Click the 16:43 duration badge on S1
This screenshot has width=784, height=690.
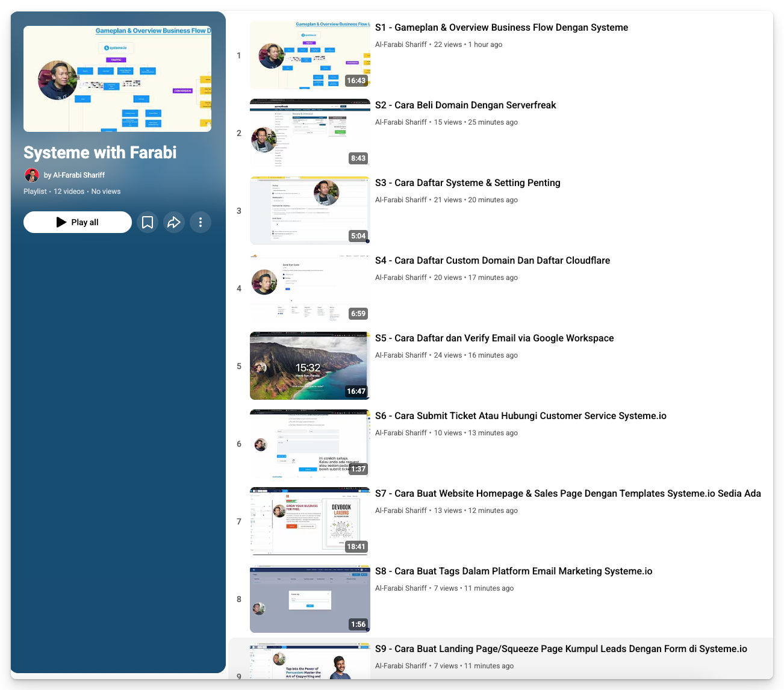click(356, 81)
